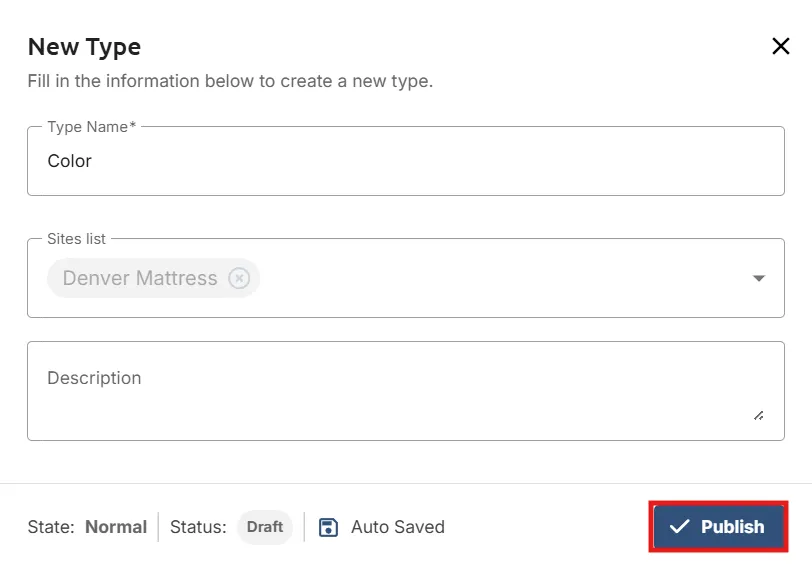Click the Status label
The width and height of the screenshot is (812, 572).
pos(198,527)
